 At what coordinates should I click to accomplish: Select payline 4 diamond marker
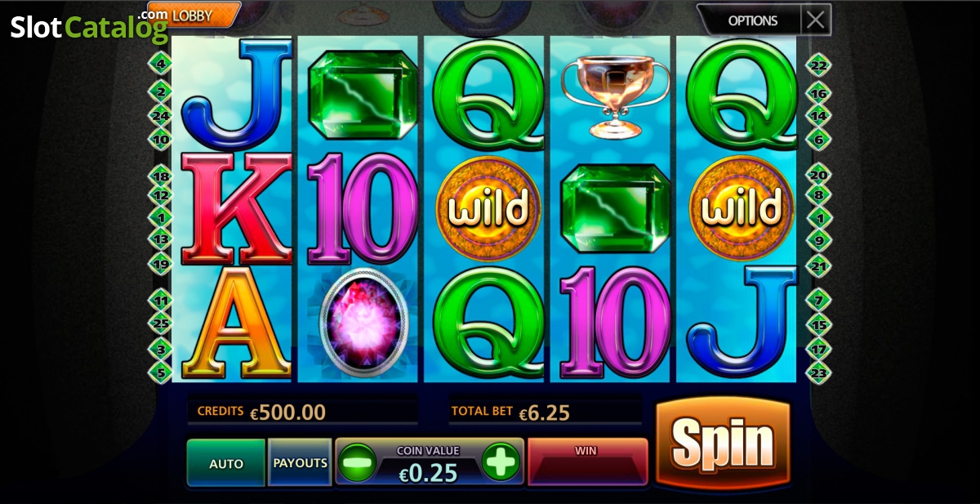(x=160, y=63)
